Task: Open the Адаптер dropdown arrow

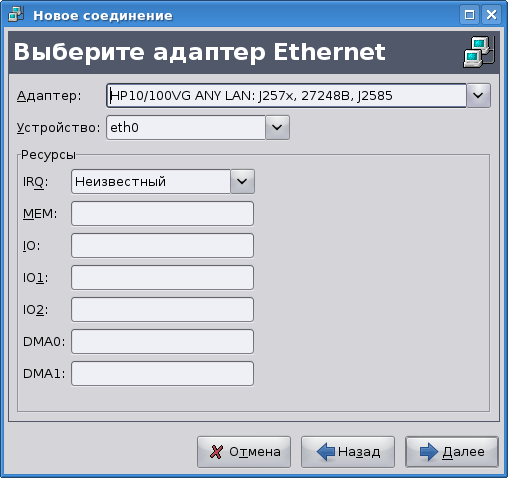Action: (x=478, y=96)
